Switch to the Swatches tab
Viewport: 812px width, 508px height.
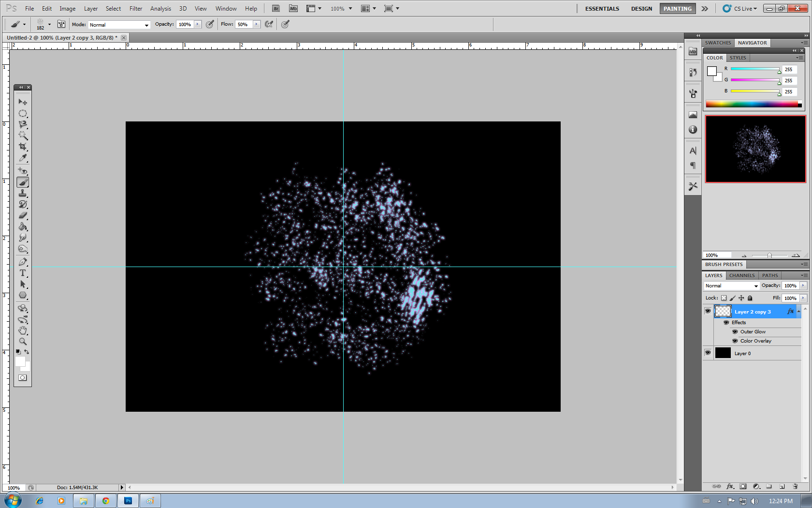pyautogui.click(x=718, y=43)
